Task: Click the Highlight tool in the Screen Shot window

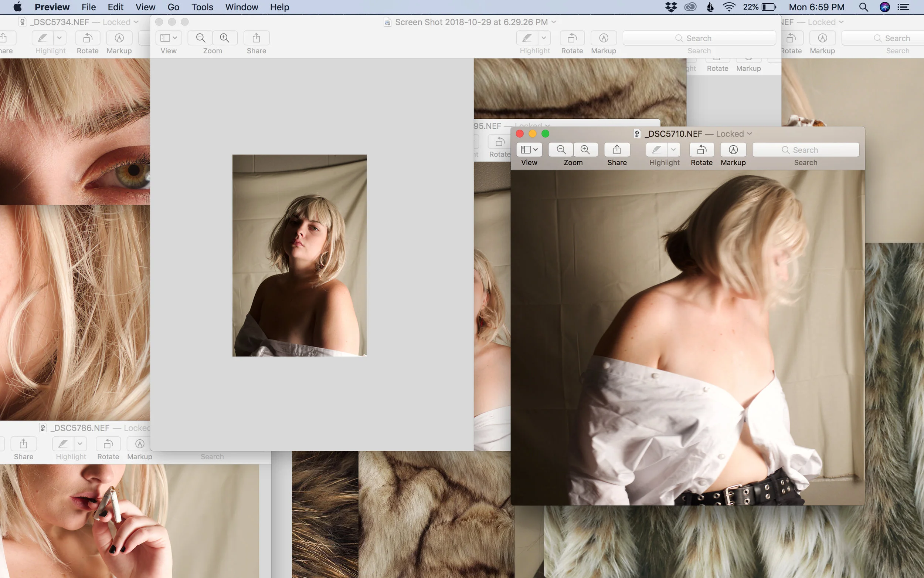Action: (x=527, y=38)
